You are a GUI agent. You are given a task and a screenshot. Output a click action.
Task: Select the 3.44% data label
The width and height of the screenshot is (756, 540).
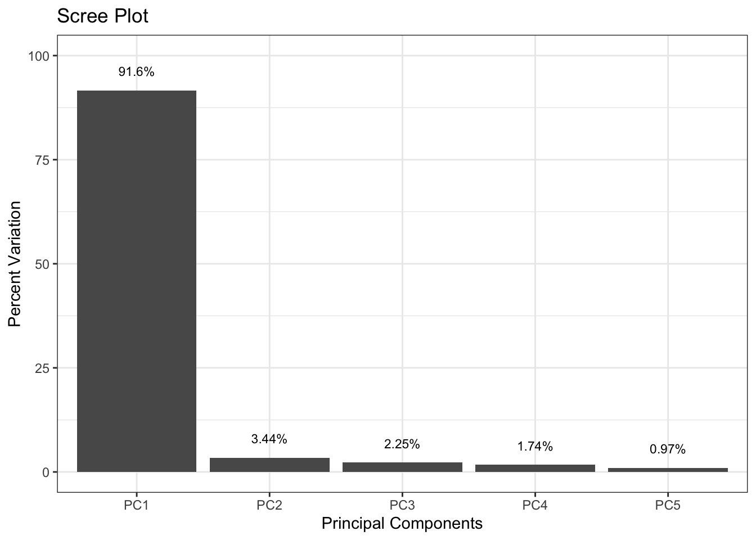coord(269,439)
